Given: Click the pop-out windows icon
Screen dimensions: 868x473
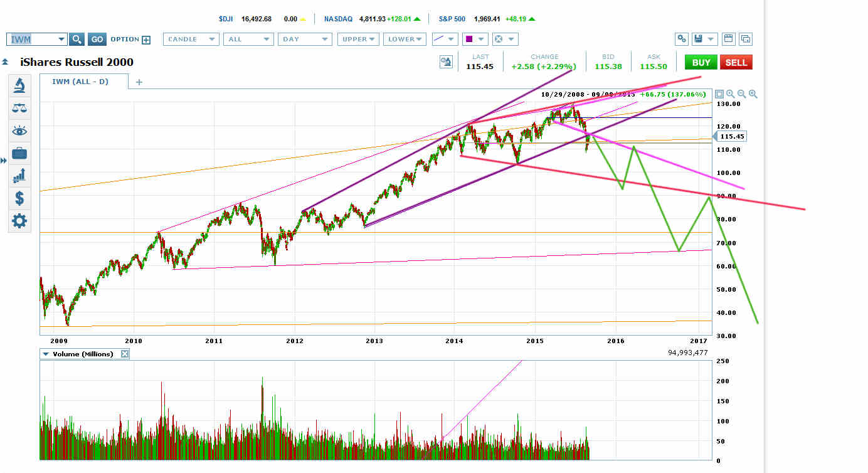Looking at the screenshot, I should coord(745,39).
